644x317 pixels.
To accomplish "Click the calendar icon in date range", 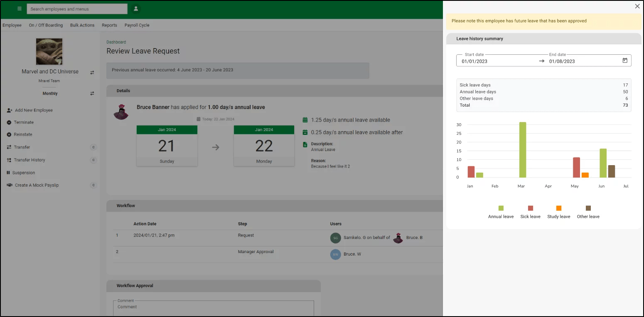I will click(x=624, y=61).
